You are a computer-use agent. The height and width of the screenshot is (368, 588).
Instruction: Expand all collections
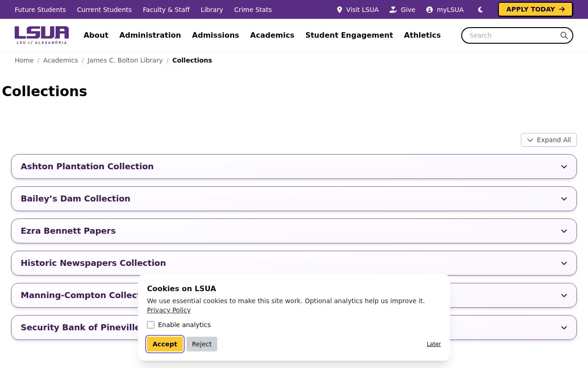[549, 140]
